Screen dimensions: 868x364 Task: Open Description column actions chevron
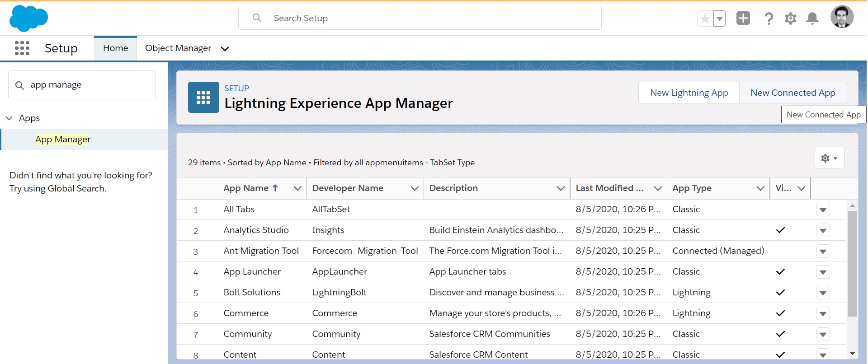(x=561, y=189)
